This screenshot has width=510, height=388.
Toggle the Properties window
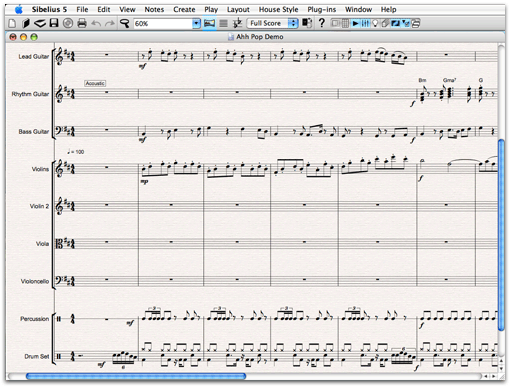[x=406, y=23]
